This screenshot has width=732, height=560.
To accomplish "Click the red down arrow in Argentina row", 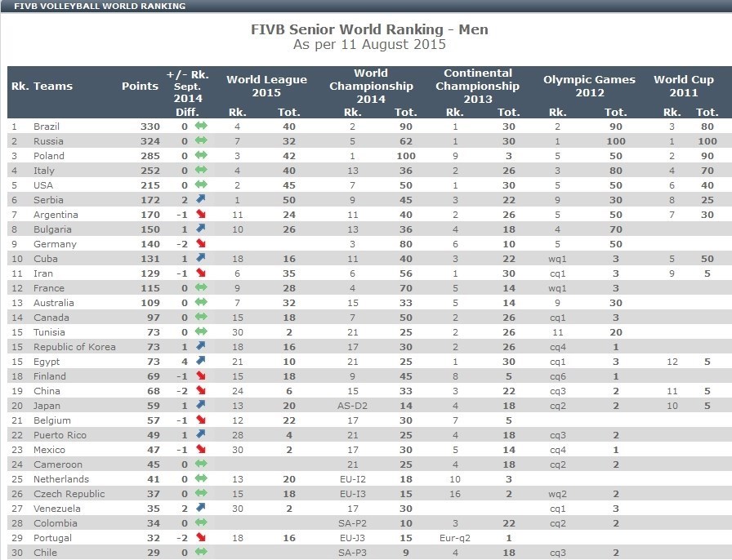I will click(201, 215).
